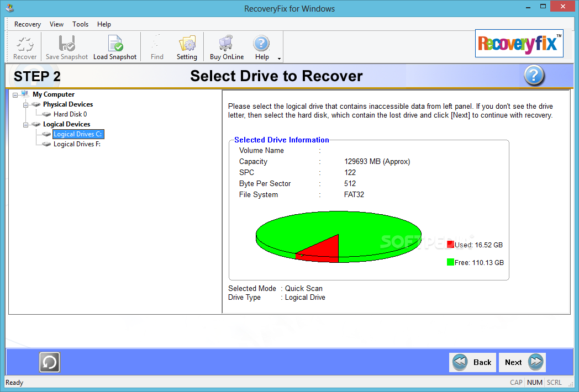
Task: Click the SPC value 122
Action: (x=350, y=172)
